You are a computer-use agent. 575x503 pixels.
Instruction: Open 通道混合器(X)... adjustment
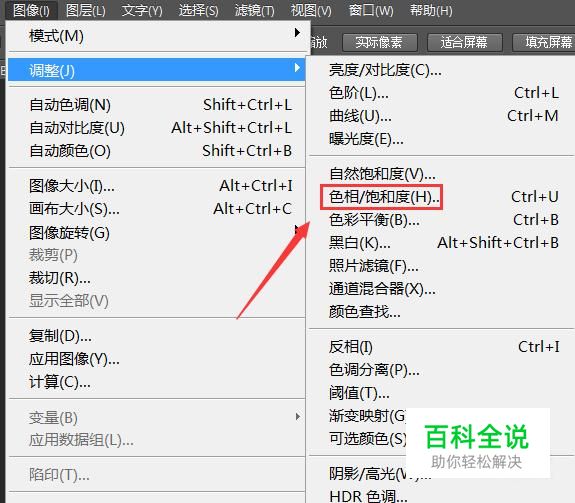click(442, 289)
